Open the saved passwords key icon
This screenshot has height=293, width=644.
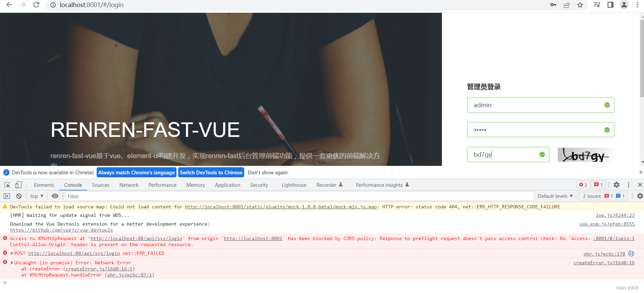[553, 5]
